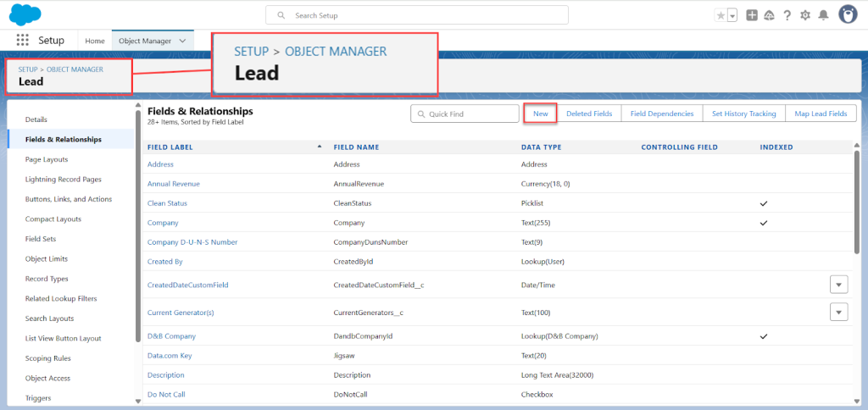Open row actions menu for Current Generator(s)
868x410 pixels.
pos(838,313)
